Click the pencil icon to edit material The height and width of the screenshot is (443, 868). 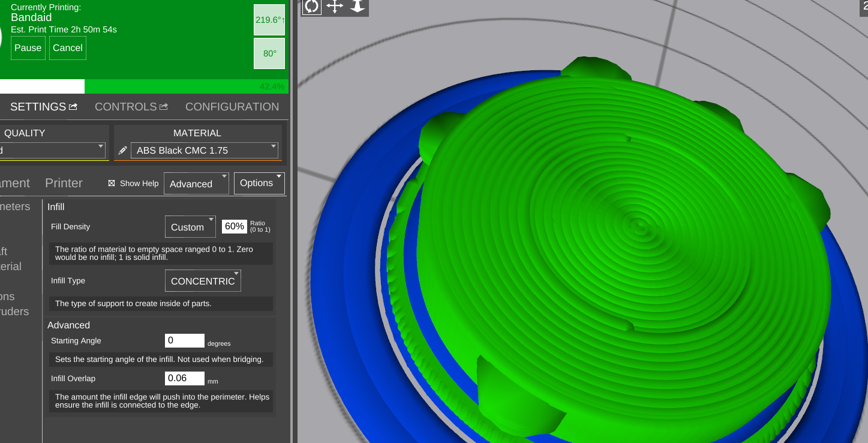coord(122,151)
